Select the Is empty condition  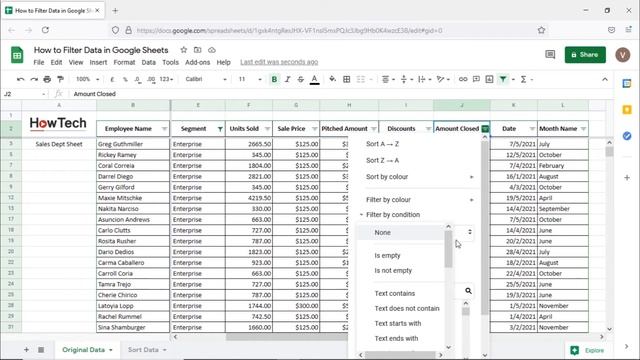387,256
